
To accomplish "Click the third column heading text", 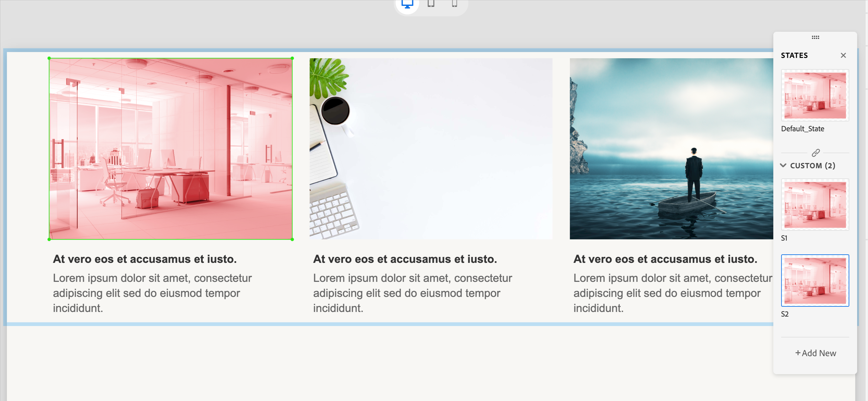I will pyautogui.click(x=665, y=259).
